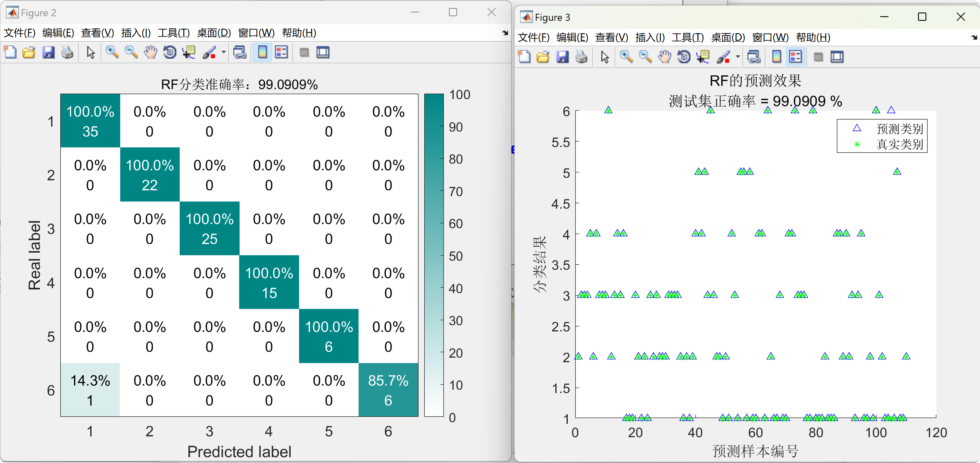Select Zoom Out tool in Figure 3
The height and width of the screenshot is (463, 980).
tap(645, 57)
